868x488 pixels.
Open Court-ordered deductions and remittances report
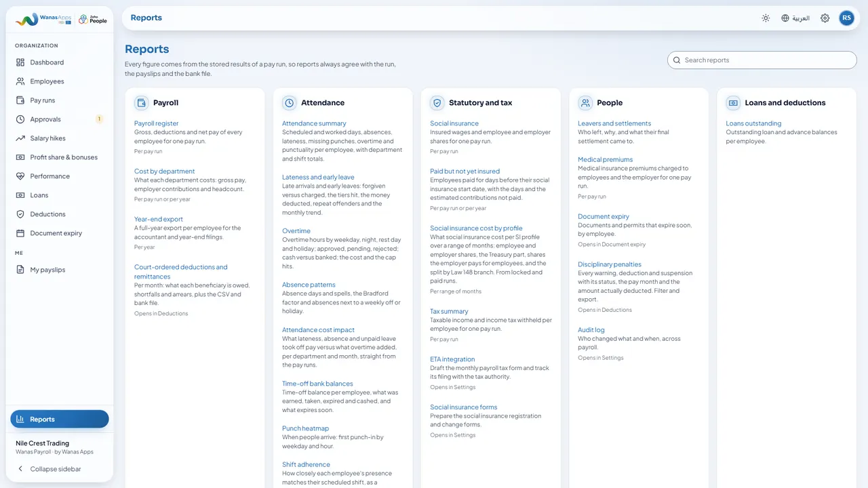181,272
